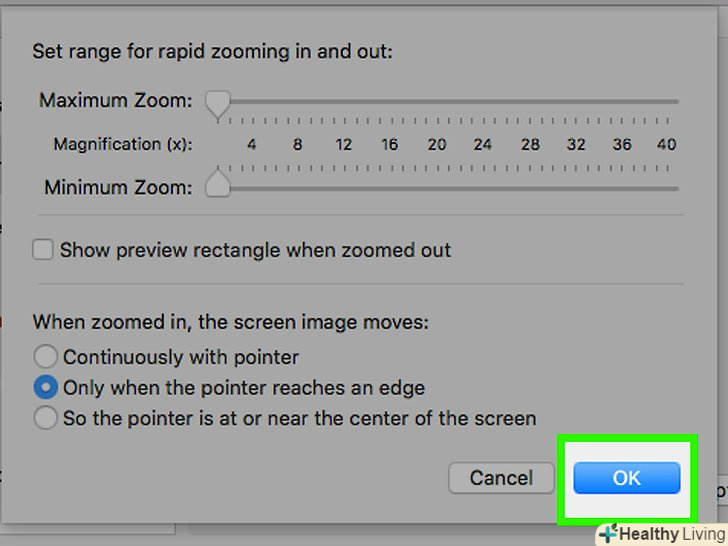Enable Show preview rectangle when zoomed out
Viewport: 728px width, 546px height.
[x=43, y=250]
